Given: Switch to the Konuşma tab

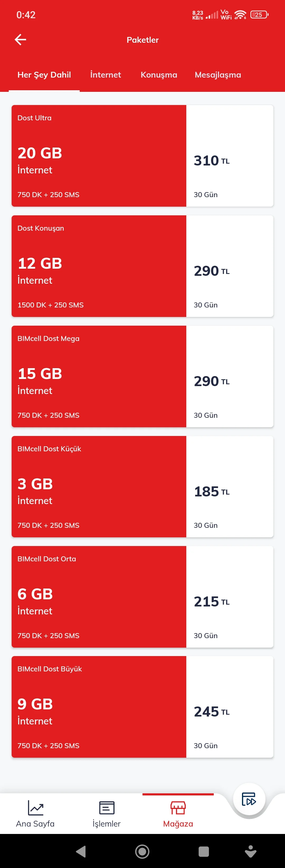Looking at the screenshot, I should [x=159, y=75].
